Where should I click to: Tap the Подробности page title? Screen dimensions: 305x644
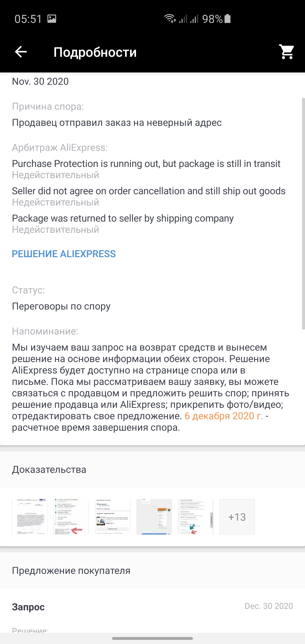coord(95,52)
